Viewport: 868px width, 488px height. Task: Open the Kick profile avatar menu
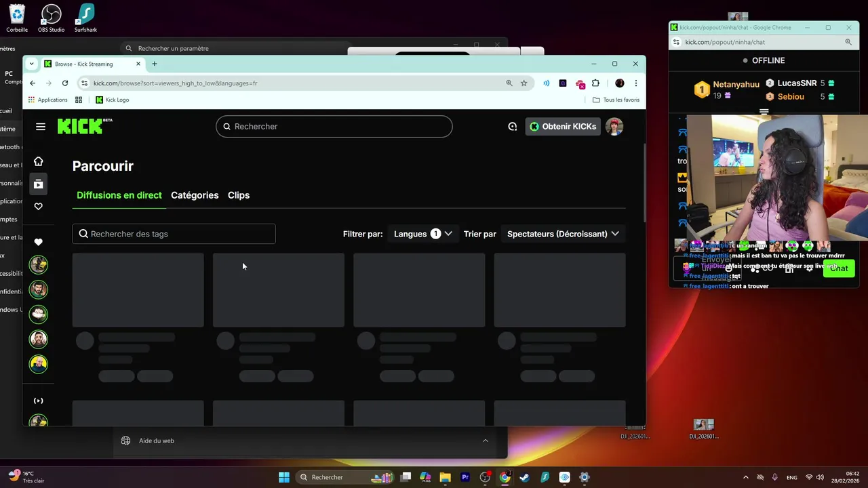614,127
